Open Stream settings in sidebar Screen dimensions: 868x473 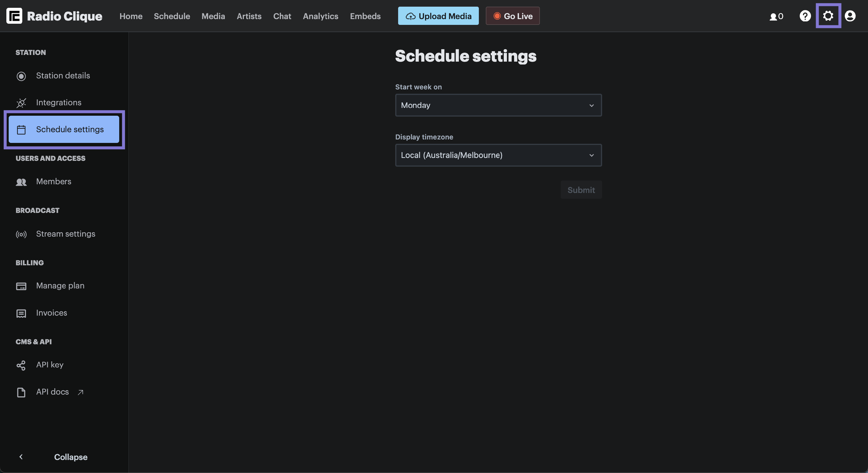pyautogui.click(x=64, y=234)
